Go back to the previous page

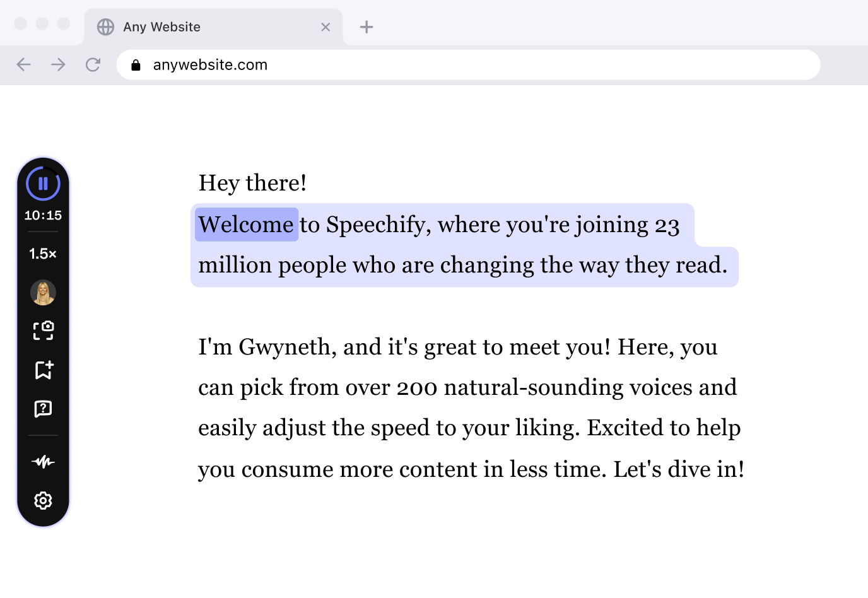click(x=24, y=64)
